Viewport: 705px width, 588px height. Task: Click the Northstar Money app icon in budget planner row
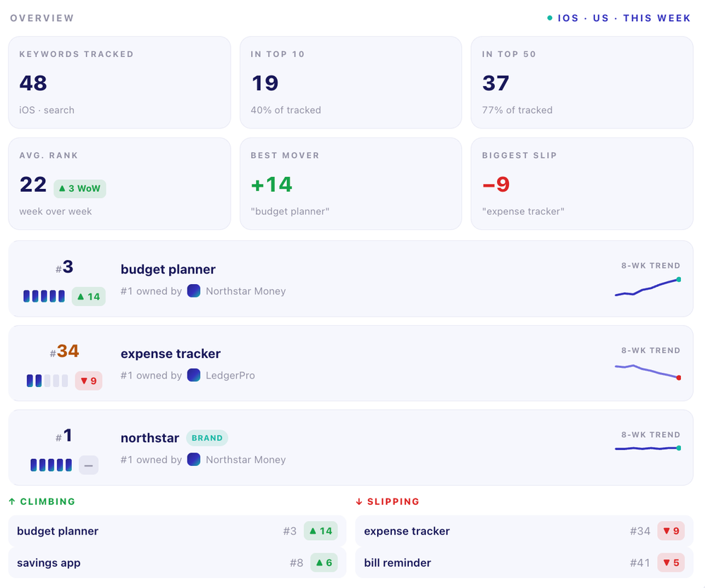click(x=194, y=291)
